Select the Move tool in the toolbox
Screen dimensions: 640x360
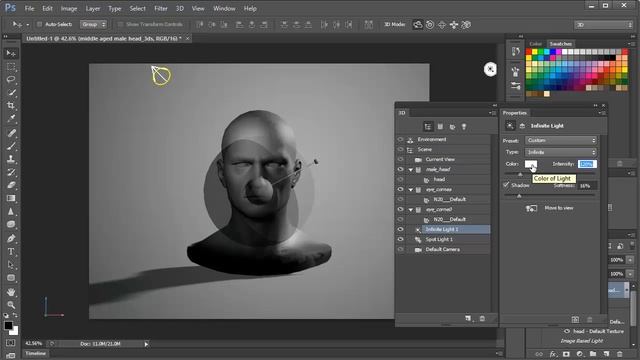click(11, 53)
